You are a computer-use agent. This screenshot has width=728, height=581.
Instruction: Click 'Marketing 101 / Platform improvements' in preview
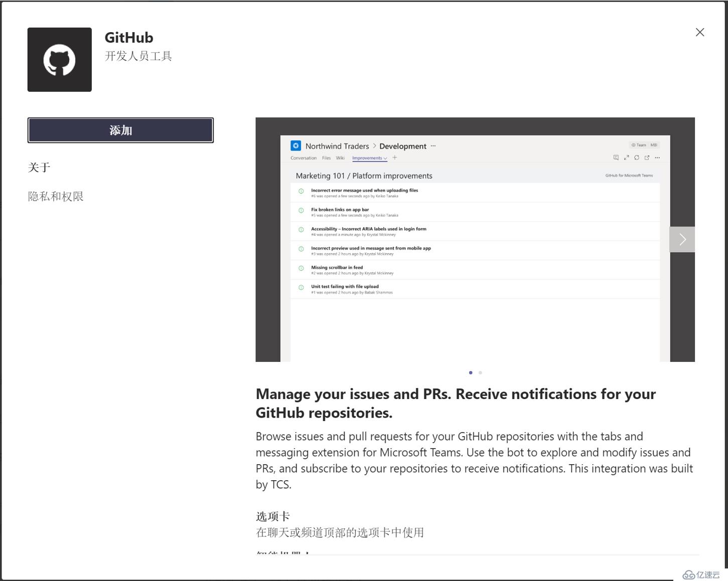(364, 176)
